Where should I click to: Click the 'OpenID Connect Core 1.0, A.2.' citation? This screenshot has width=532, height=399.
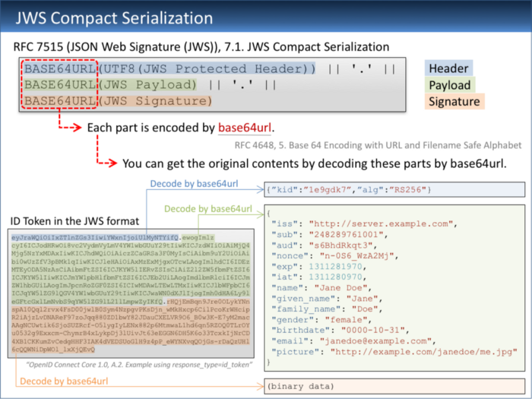click(x=139, y=365)
